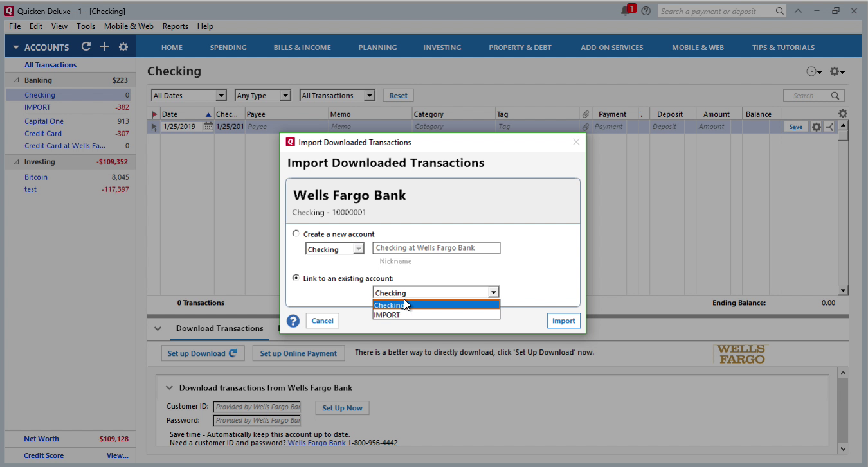Collapse Download transactions from Wells Fargo section
Screen dimensions: 868x467
(x=170, y=387)
